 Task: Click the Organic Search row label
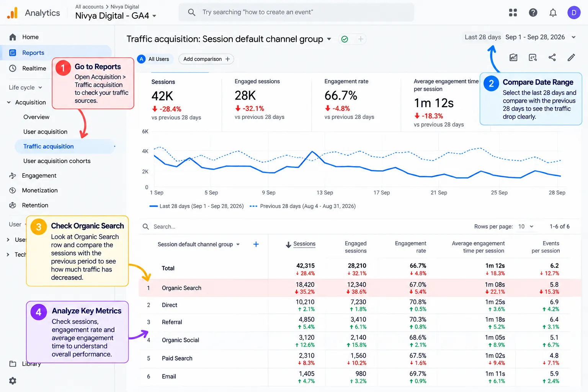(x=181, y=288)
